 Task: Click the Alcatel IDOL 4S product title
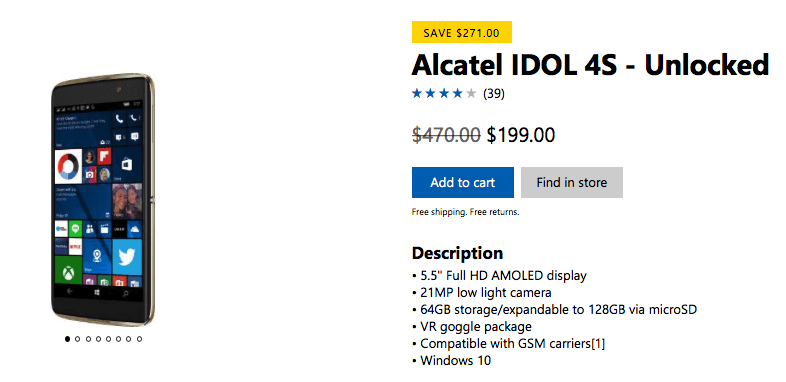[591, 65]
